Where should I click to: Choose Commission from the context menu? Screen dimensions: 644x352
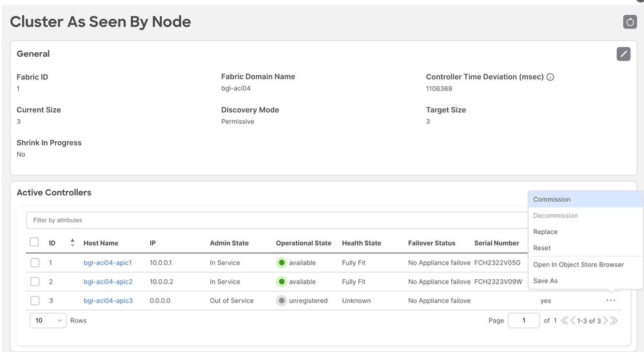coord(552,199)
